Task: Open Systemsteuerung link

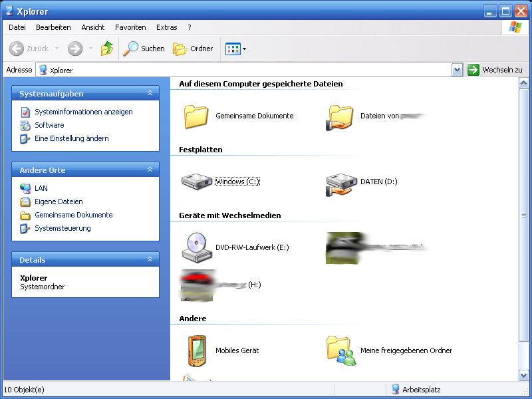Action: (63, 228)
